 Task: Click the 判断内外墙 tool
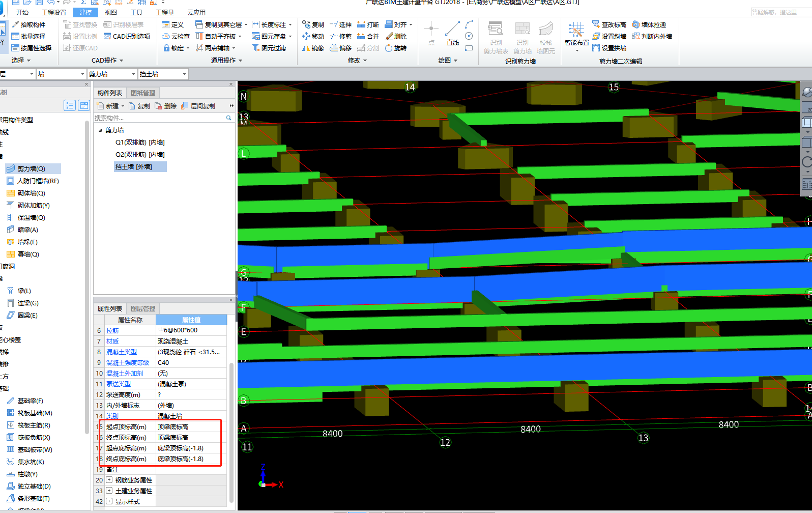[652, 36]
